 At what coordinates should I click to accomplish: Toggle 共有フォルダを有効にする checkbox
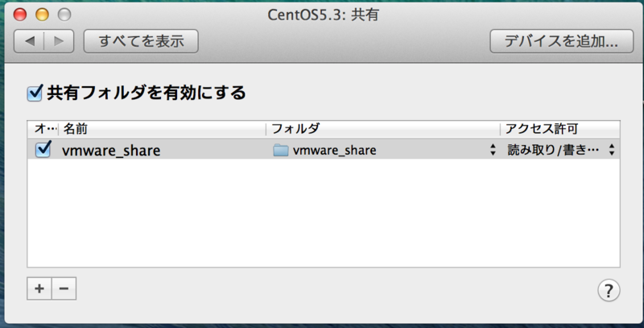pyautogui.click(x=35, y=93)
